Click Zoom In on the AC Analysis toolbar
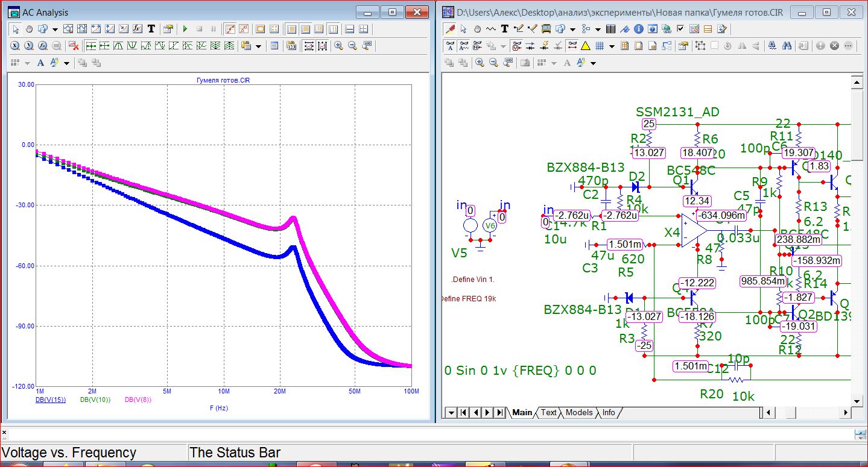868x467 pixels. [338, 46]
